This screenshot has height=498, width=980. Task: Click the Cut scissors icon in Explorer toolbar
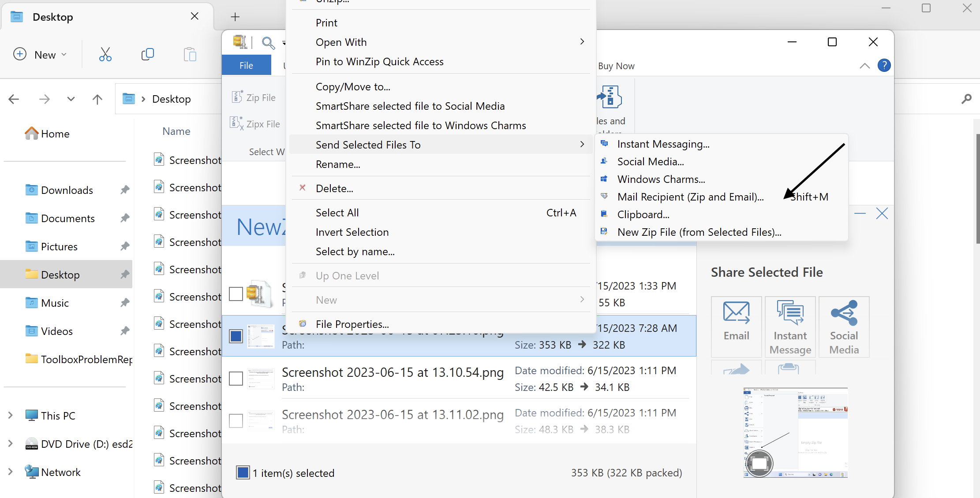105,55
